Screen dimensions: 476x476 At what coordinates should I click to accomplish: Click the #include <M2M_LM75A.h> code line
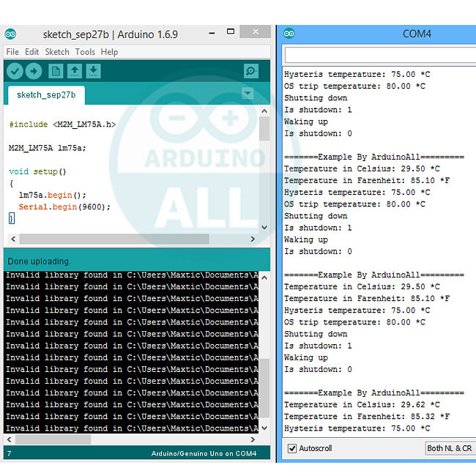pos(62,124)
